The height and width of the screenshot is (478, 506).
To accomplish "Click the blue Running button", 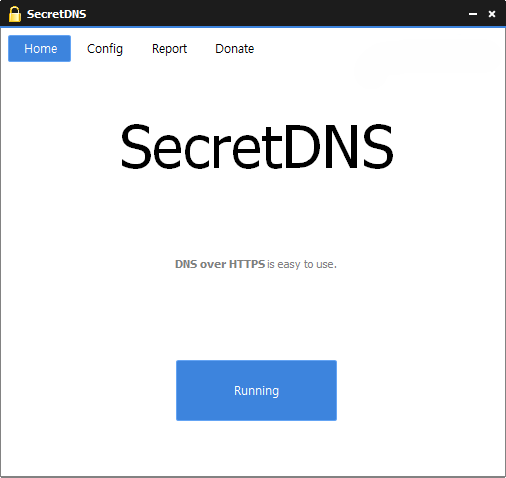I will point(256,390).
